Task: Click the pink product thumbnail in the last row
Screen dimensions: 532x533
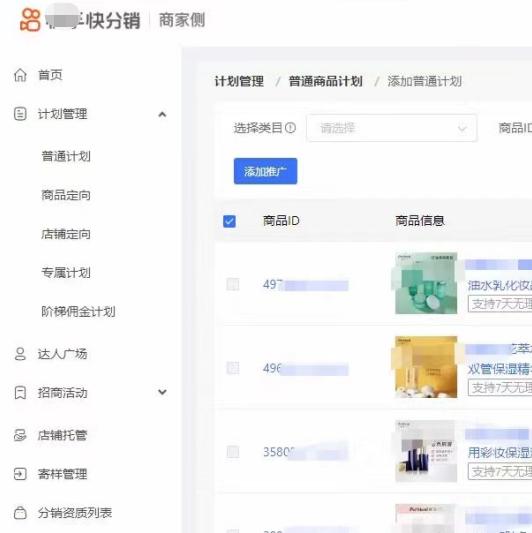Action: pyautogui.click(x=426, y=518)
